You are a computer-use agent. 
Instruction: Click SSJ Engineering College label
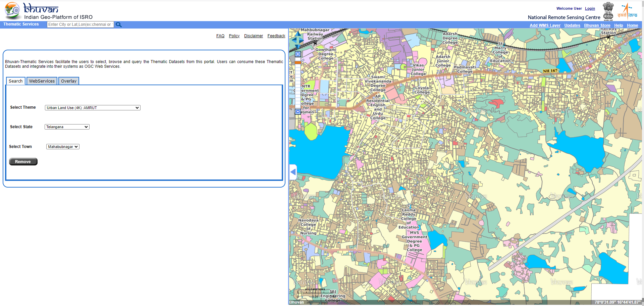point(333,296)
